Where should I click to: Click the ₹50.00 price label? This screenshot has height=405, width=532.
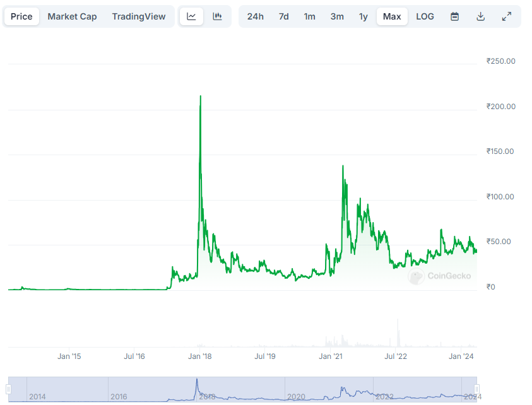[499, 242]
